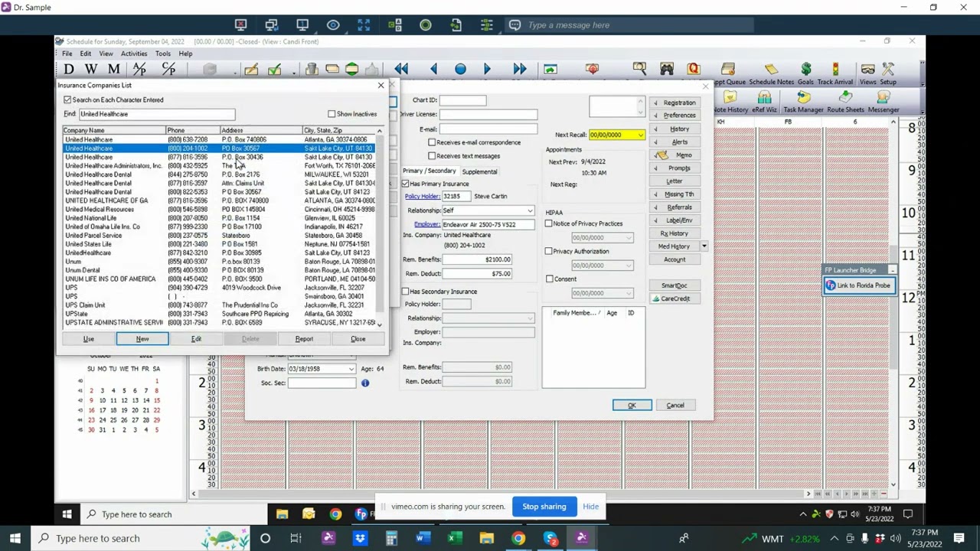Click the magnifying glass search icon
This screenshot has width=980, height=551.
[x=639, y=70]
